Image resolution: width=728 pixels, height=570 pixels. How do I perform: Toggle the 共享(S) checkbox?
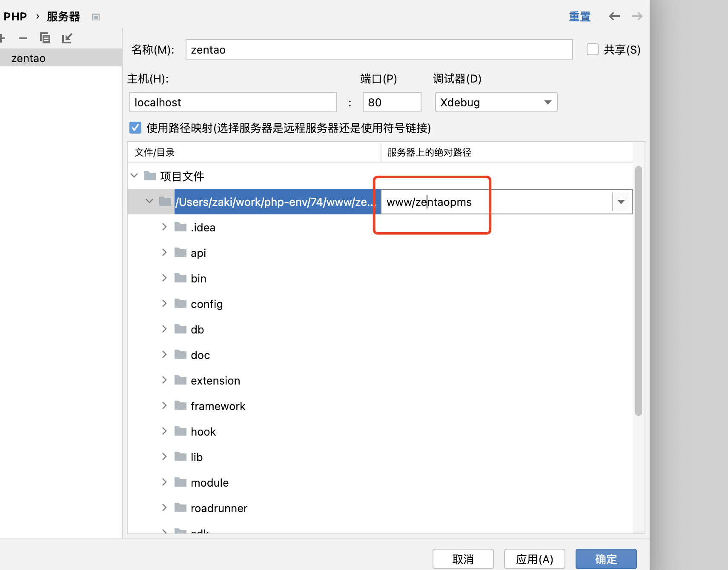click(x=592, y=49)
